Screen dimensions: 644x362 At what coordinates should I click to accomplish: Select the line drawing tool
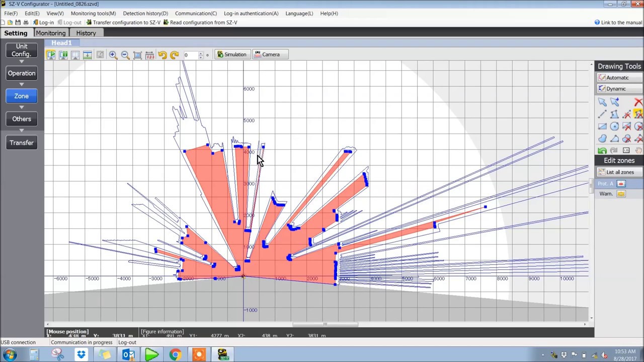click(x=602, y=115)
